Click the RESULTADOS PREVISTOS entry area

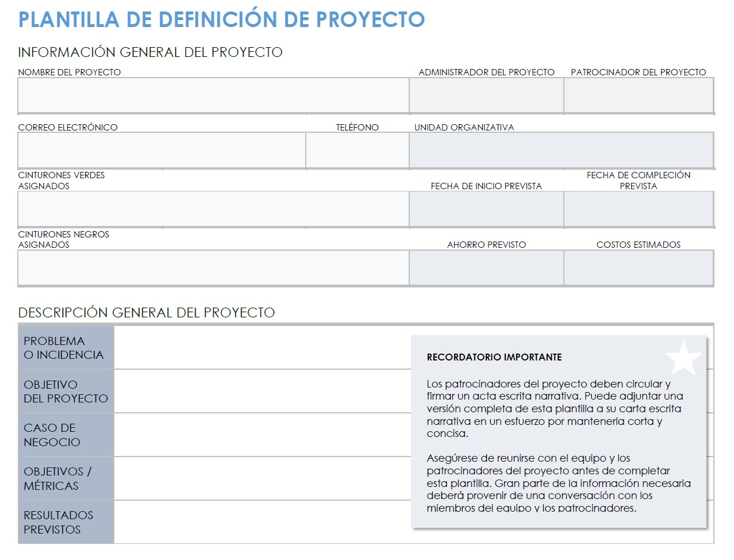click(259, 521)
